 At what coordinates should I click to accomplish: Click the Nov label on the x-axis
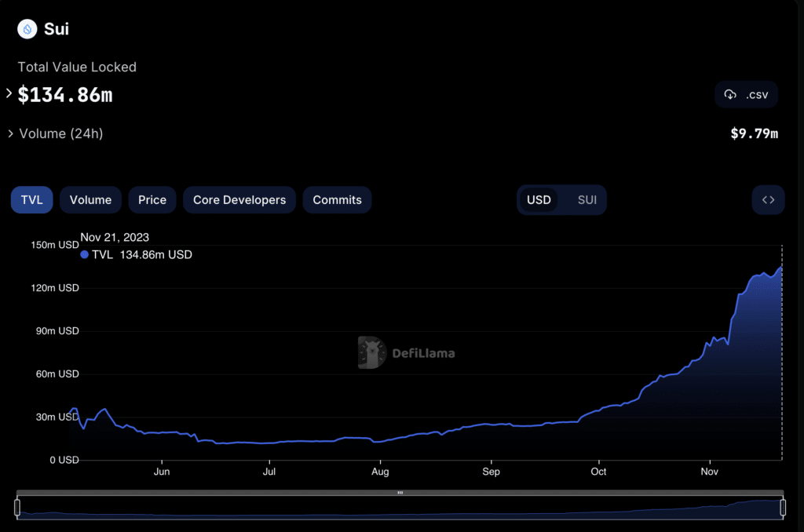tap(710, 472)
